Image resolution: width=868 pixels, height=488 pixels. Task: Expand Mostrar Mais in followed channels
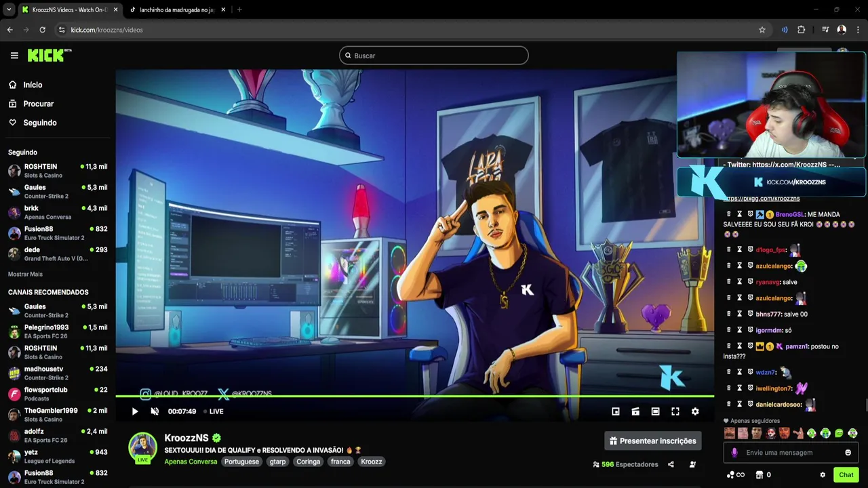(x=25, y=274)
